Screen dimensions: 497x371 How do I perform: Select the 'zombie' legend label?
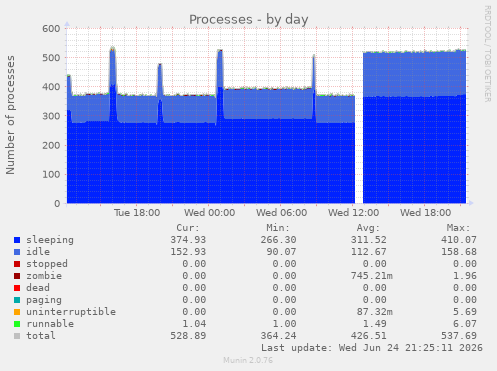44,276
